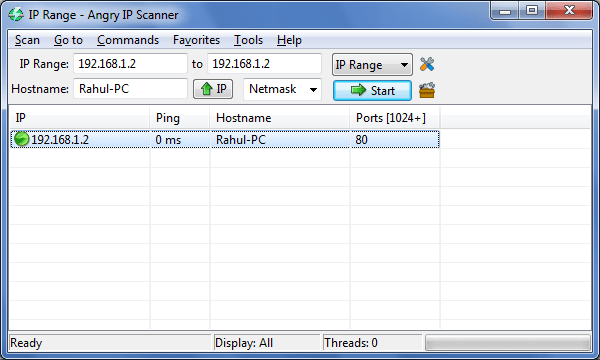Expand the IP Range feeder dropdown
Viewport: 600px width, 360px height.
[x=372, y=65]
